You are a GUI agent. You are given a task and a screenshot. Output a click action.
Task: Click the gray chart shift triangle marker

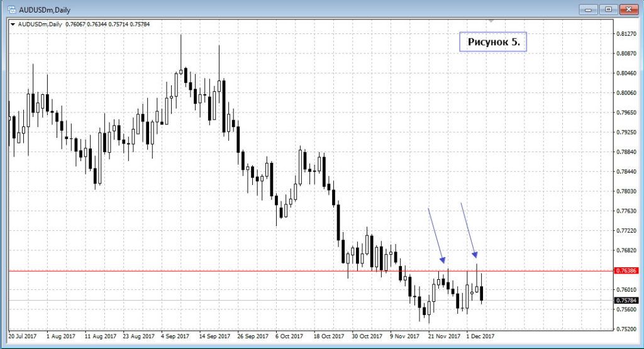pyautogui.click(x=492, y=21)
